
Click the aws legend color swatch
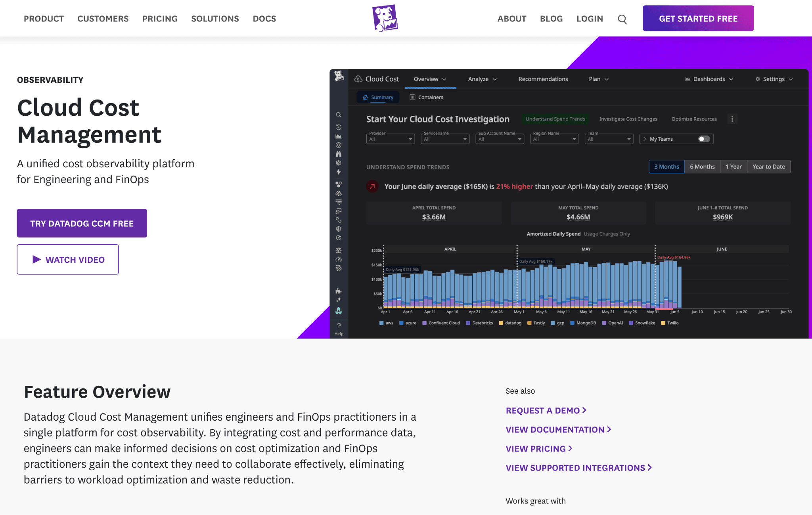(x=381, y=323)
